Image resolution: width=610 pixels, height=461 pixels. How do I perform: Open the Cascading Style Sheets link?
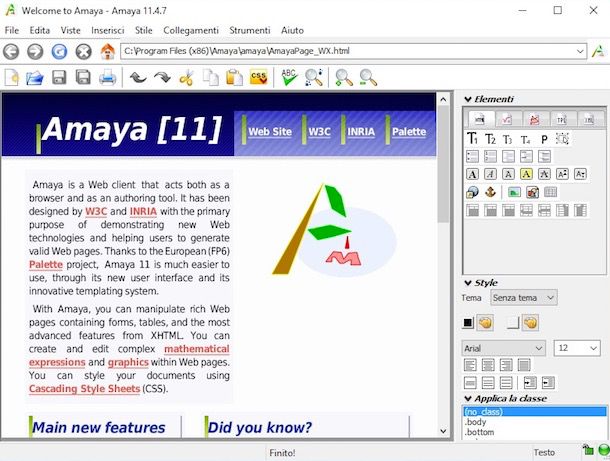point(84,389)
